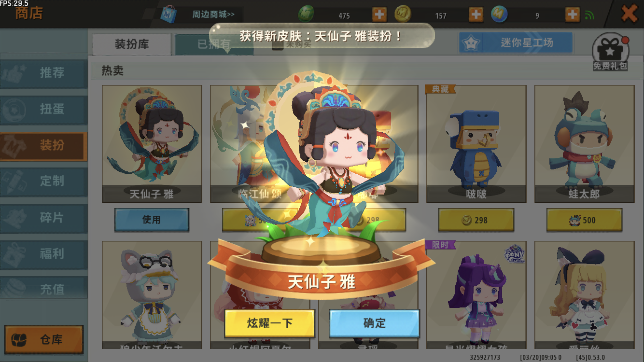Open the 仓库 warehouse button

[44, 339]
